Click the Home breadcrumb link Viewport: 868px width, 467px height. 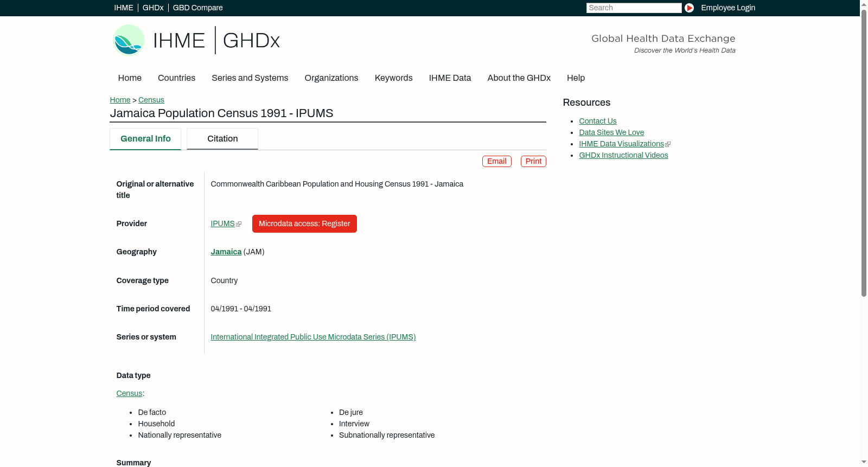pos(120,100)
